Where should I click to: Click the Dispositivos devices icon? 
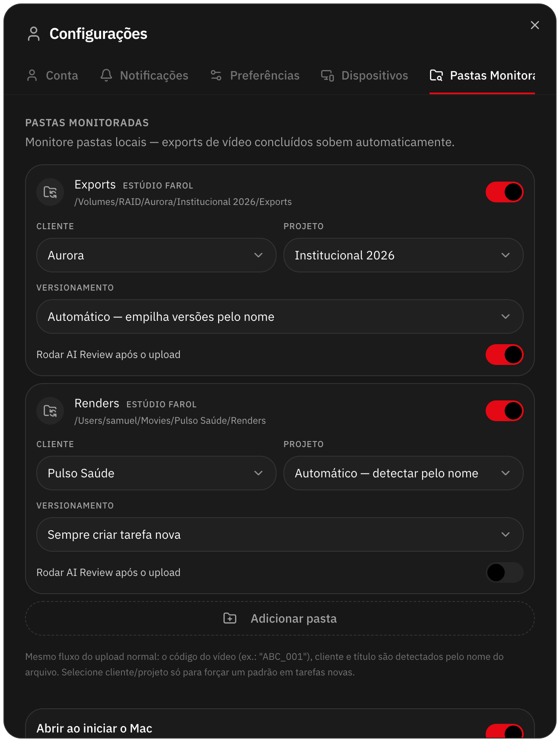point(328,76)
